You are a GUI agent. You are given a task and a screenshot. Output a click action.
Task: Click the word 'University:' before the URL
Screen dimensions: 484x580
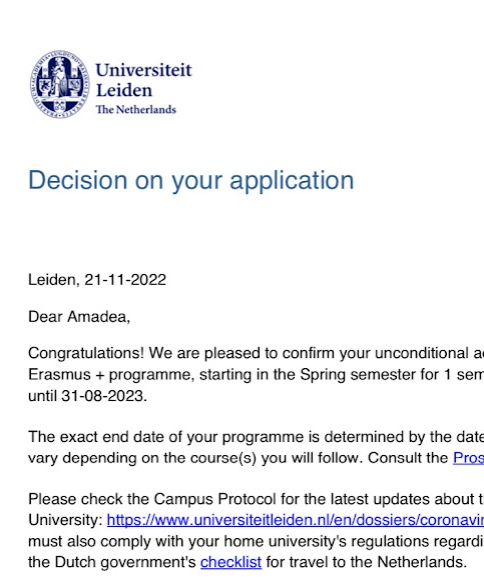[x=65, y=520]
